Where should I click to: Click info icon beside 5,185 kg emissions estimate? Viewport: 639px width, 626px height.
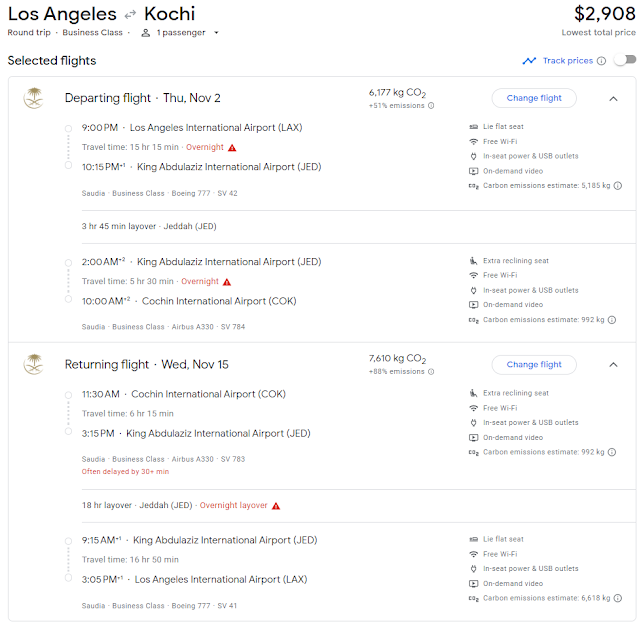coord(617,185)
